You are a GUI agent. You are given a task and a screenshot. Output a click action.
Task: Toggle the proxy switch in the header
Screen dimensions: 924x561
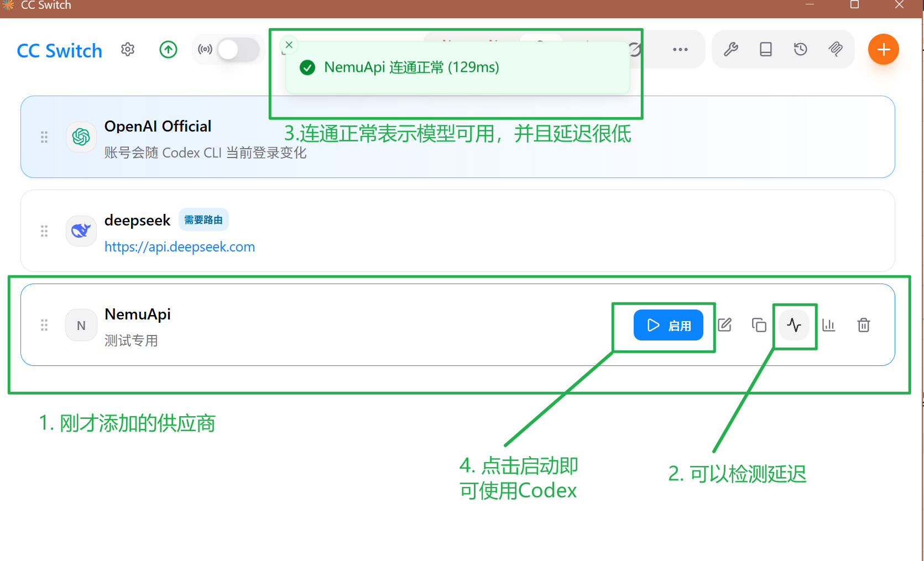click(x=238, y=50)
